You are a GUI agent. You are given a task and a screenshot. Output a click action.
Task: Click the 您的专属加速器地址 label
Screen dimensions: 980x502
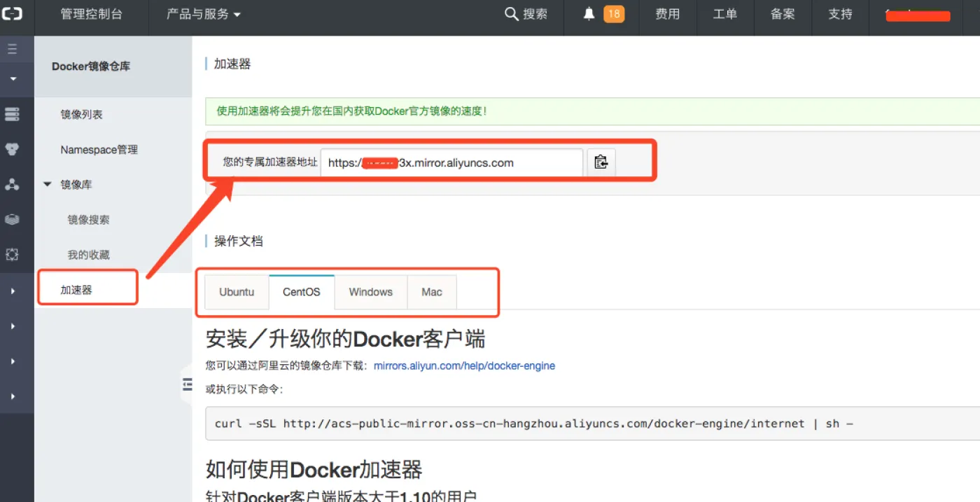270,162
